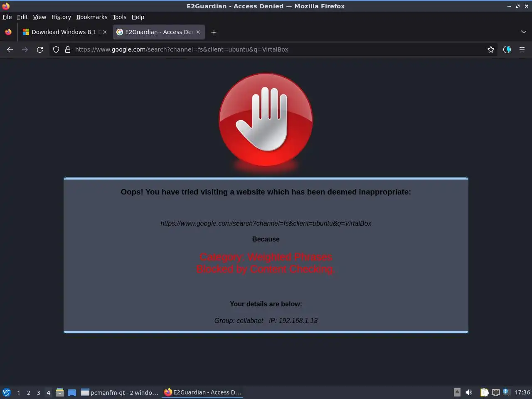Click the blocked google.com URL text

266,223
